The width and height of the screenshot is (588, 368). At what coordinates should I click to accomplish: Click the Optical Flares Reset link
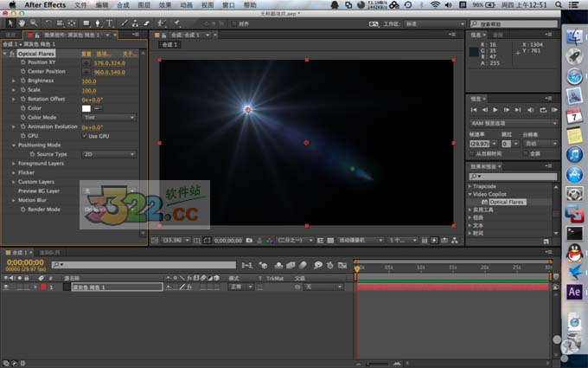[x=86, y=54]
